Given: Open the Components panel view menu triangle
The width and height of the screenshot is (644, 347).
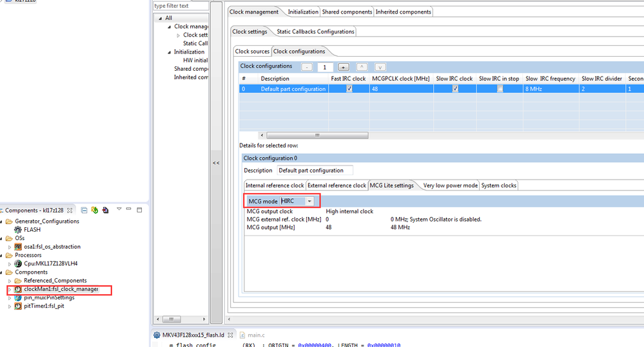Looking at the screenshot, I should coord(119,209).
